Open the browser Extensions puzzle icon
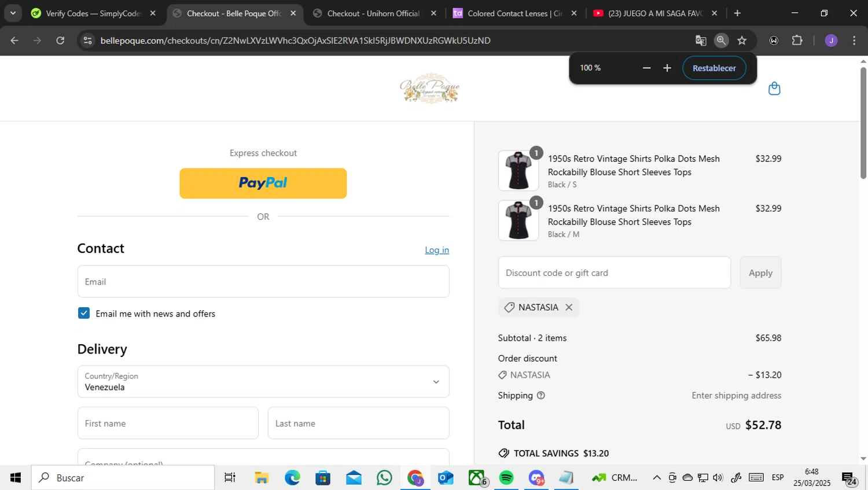 tap(797, 40)
